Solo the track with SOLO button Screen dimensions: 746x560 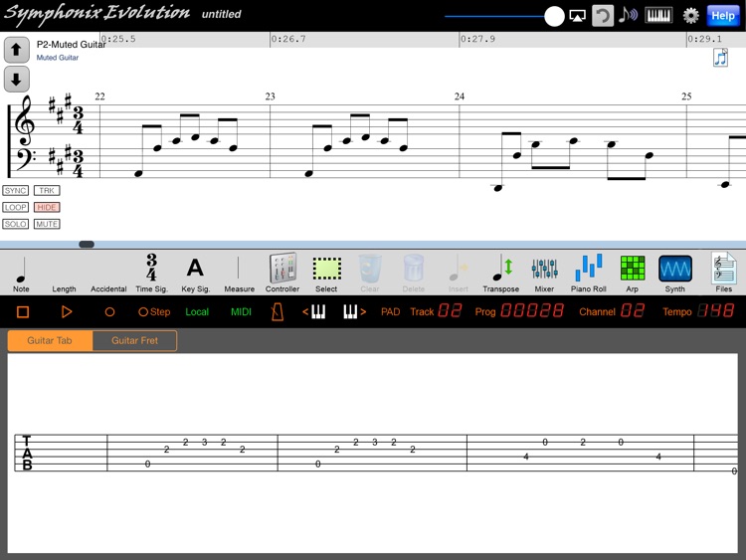pyautogui.click(x=15, y=224)
